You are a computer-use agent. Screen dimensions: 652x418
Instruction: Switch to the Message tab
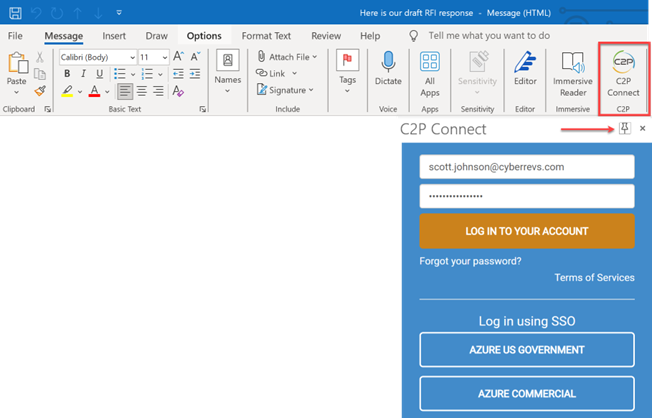pos(64,36)
